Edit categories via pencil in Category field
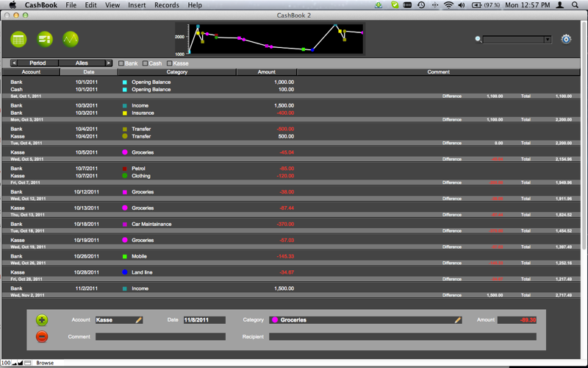The image size is (588, 368). 457,320
